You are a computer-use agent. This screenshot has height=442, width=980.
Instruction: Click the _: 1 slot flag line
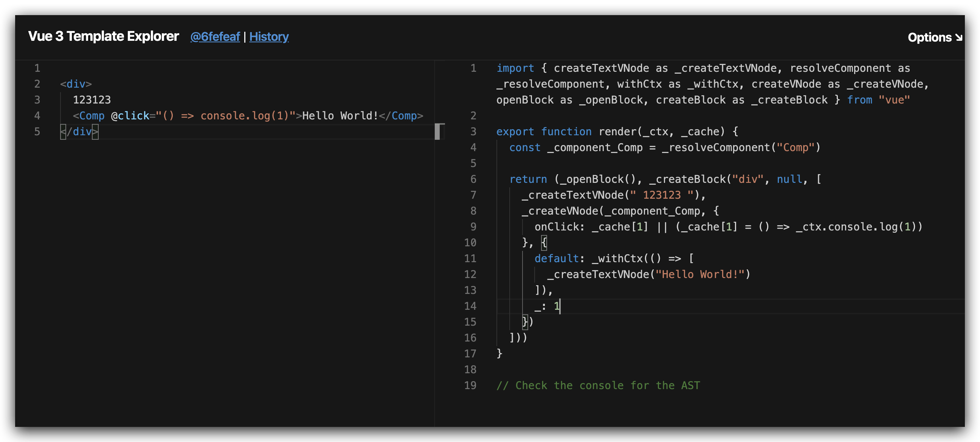pyautogui.click(x=547, y=306)
